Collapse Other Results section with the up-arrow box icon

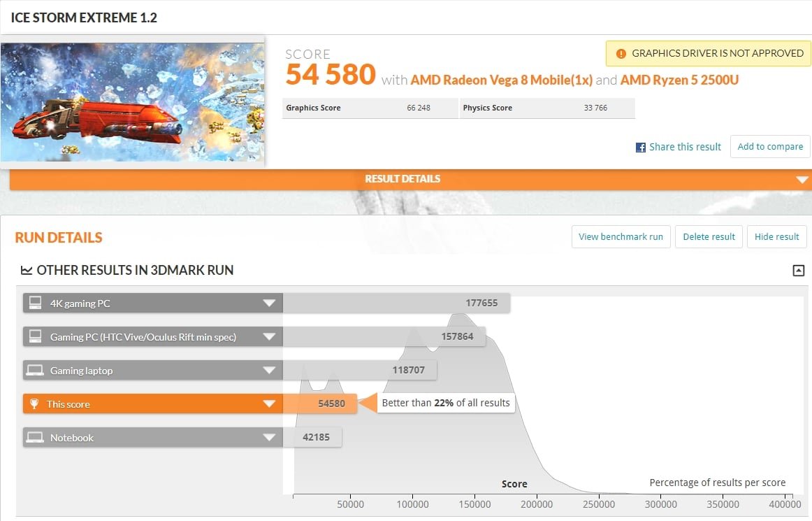tap(799, 270)
